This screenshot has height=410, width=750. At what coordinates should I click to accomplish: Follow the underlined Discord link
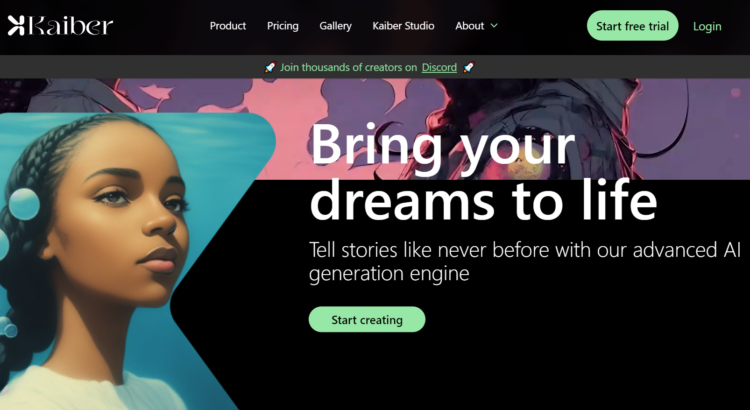pos(439,67)
